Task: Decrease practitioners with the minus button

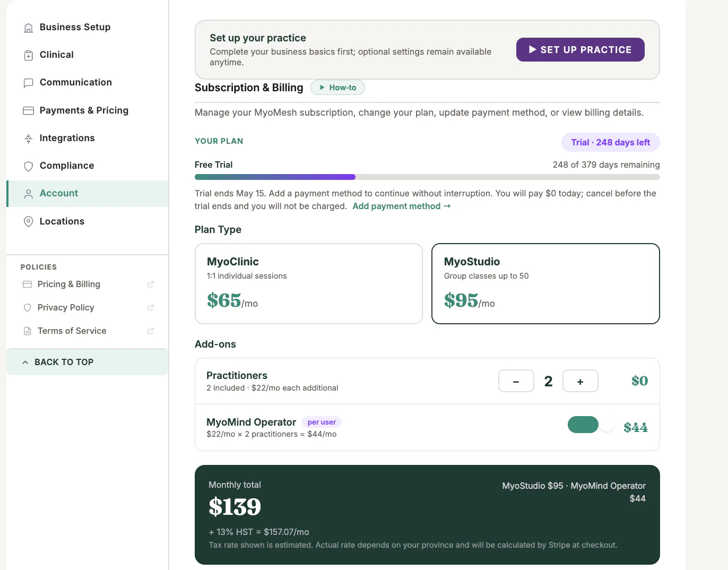Action: tap(516, 381)
